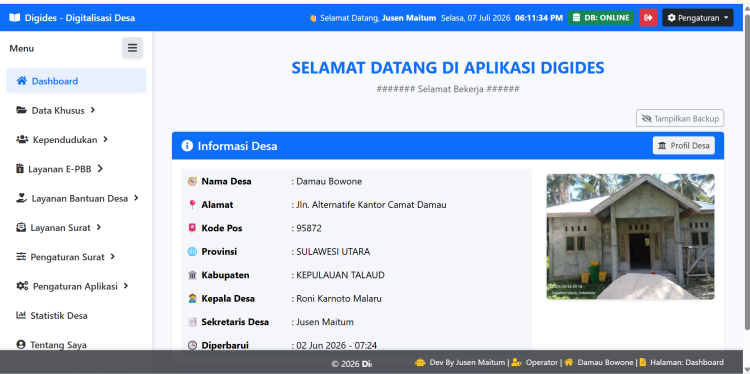Click the Data Khusus folder icon
Image resolution: width=750 pixels, height=374 pixels.
(x=22, y=110)
